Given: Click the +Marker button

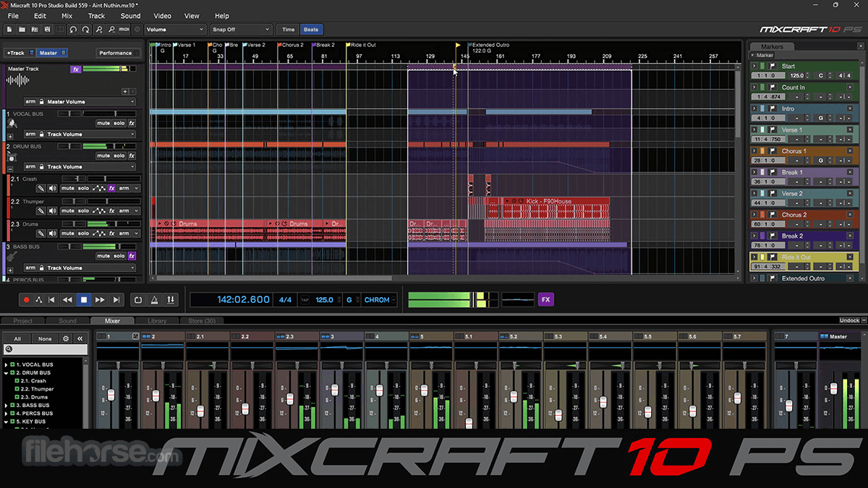Looking at the screenshot, I should pos(762,55).
